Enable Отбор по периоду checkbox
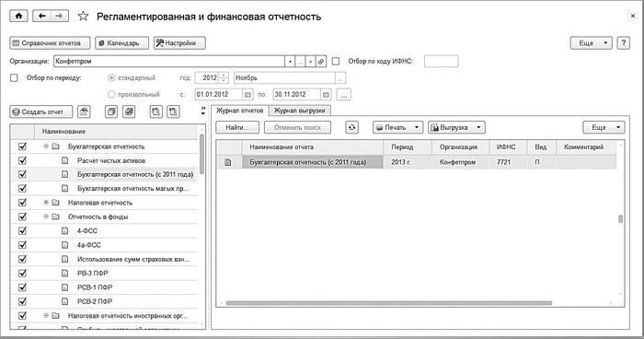This screenshot has width=644, height=339. [14, 77]
